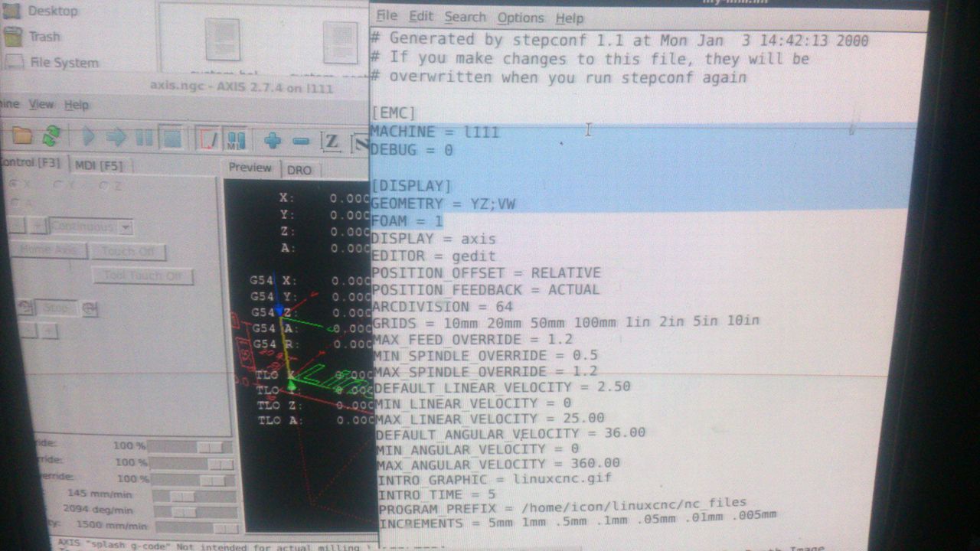
Task: Open the text editor Edit menu
Action: pyautogui.click(x=420, y=17)
